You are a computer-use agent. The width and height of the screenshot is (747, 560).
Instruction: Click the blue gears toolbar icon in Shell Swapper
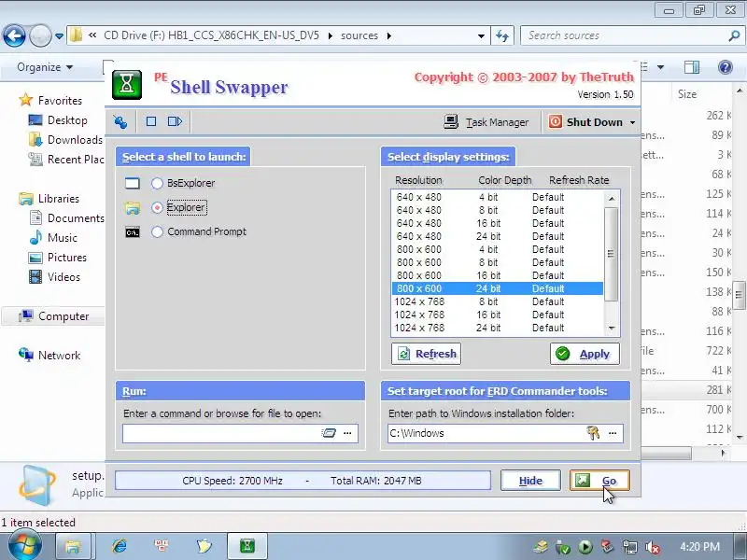pos(120,122)
